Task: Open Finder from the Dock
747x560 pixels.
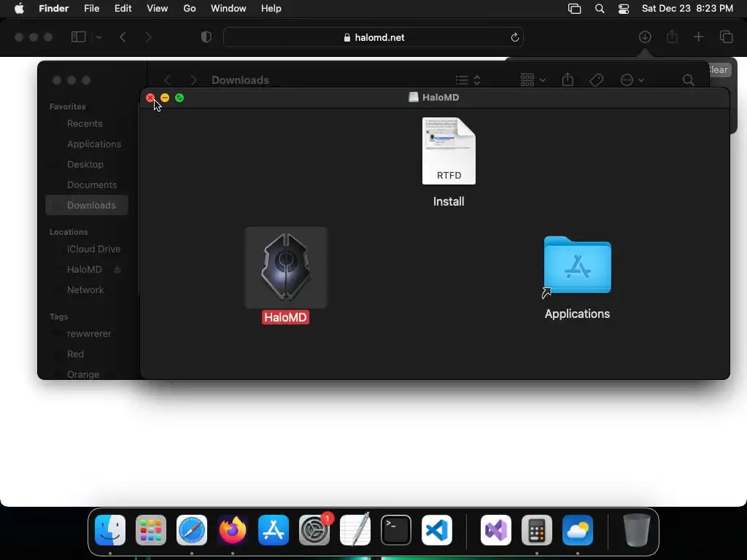Action: point(110,530)
